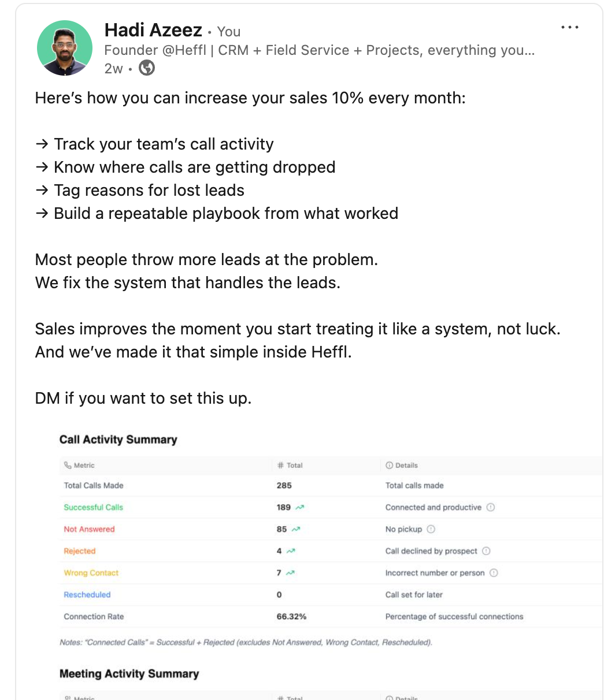The width and height of the screenshot is (615, 700).
Task: Click Hadi Azeez profile photo
Action: pyautogui.click(x=65, y=48)
